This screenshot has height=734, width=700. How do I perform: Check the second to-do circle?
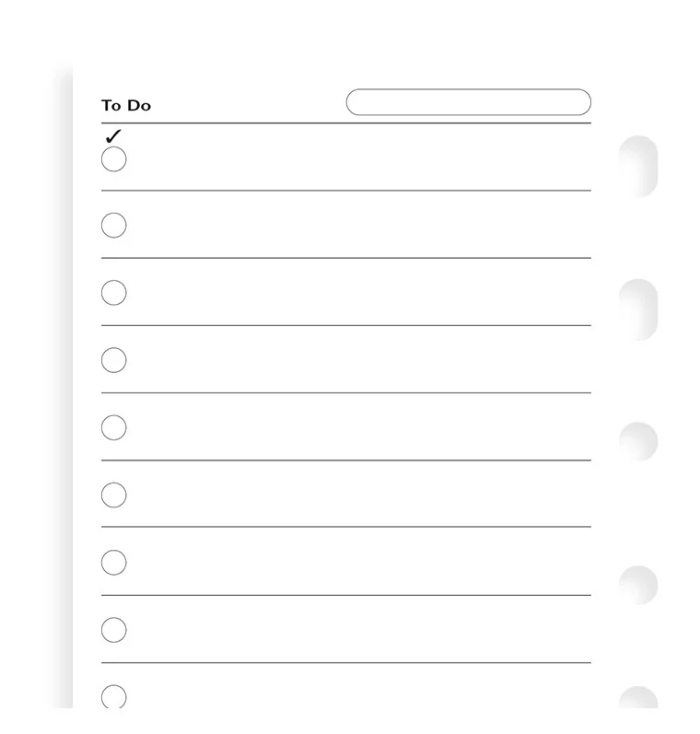pos(113,226)
